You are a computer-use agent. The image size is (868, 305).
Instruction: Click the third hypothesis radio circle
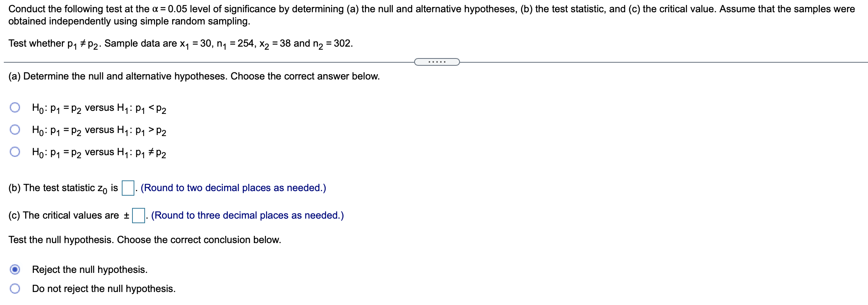[15, 153]
